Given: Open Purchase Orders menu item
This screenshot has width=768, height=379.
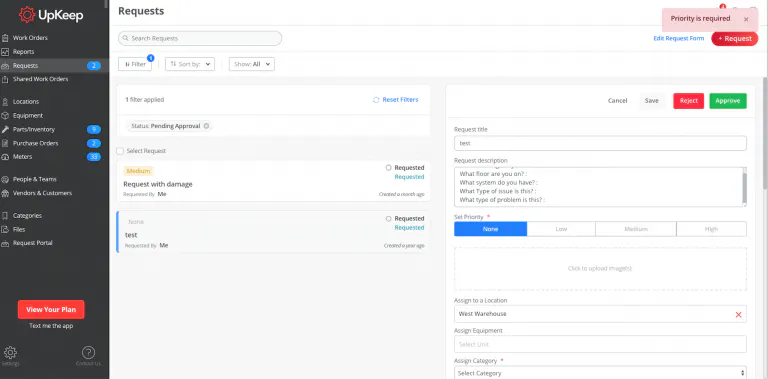Looking at the screenshot, I should pyautogui.click(x=35, y=143).
